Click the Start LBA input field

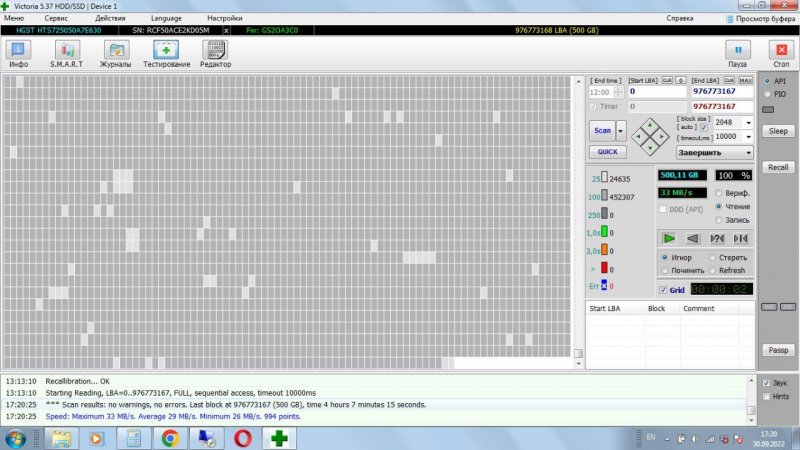point(656,91)
